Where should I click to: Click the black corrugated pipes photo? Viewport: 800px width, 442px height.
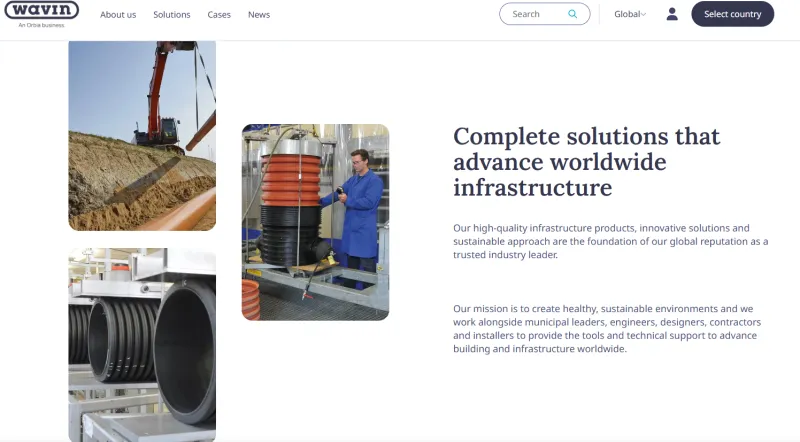142,345
